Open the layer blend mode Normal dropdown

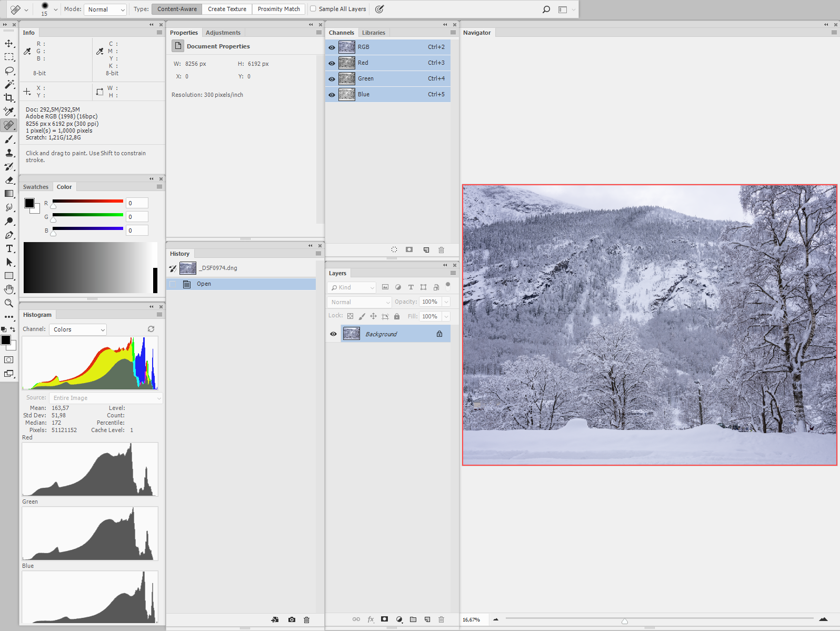tap(360, 302)
